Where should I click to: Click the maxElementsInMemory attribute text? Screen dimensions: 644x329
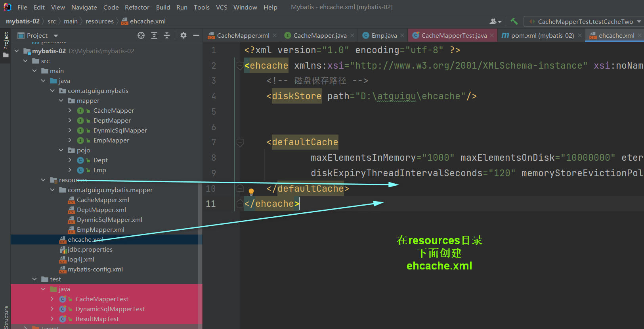tap(363, 158)
